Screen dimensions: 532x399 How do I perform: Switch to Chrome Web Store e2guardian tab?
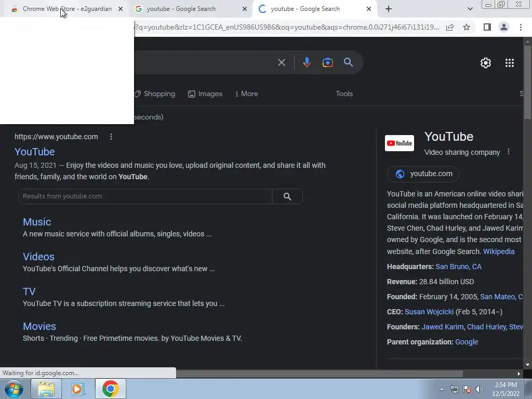tap(67, 9)
